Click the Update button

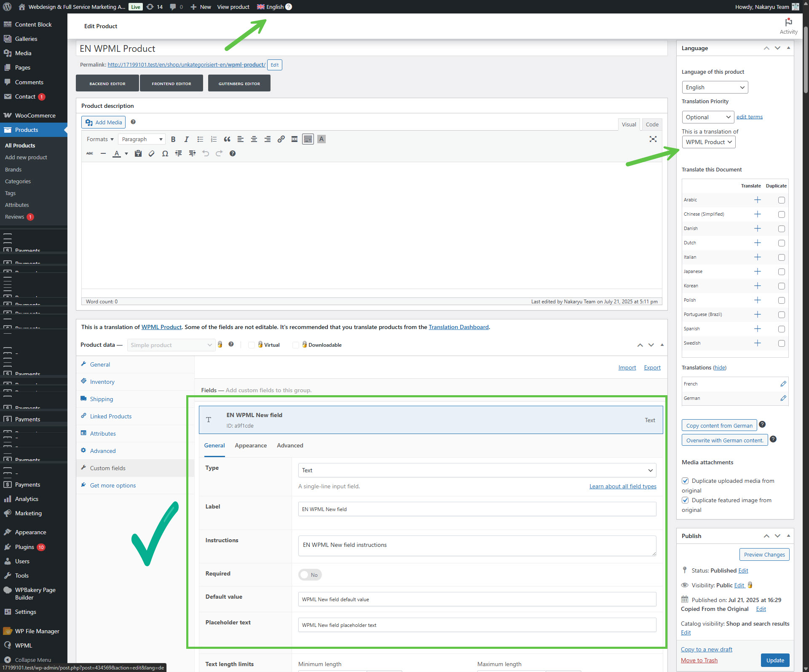point(775,660)
